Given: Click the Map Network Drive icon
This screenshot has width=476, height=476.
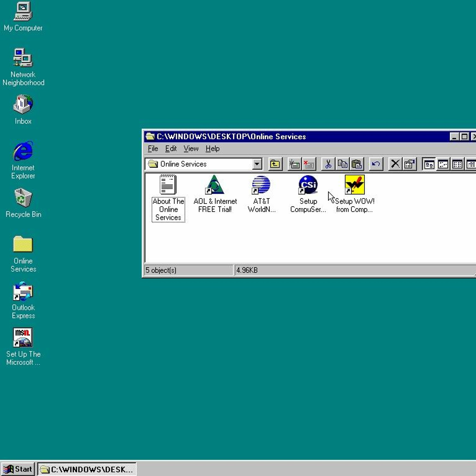Looking at the screenshot, I should (x=294, y=164).
